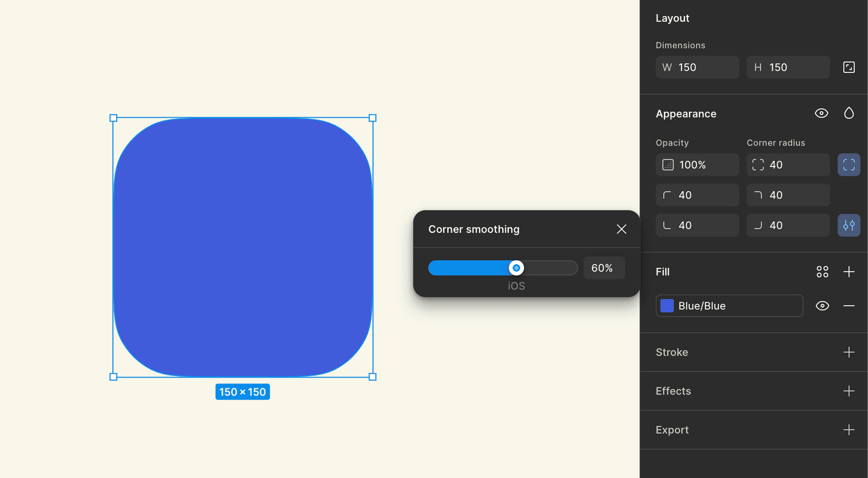The image size is (868, 478).
Task: Click the width field showing 150
Action: pyautogui.click(x=697, y=67)
